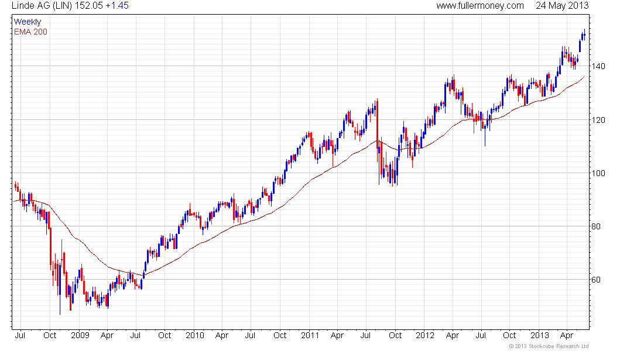Click the x-axis year label '2009'
Screen dimensions: 644x351
(x=80, y=335)
